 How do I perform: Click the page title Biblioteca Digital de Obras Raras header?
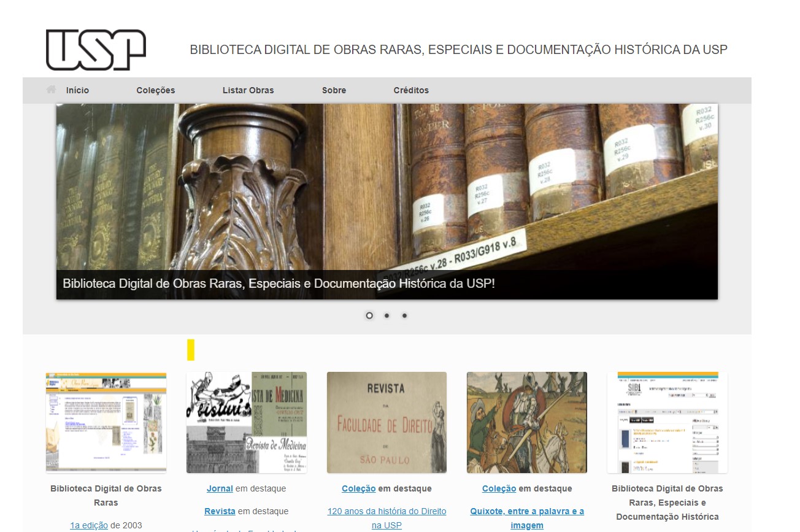(458, 50)
